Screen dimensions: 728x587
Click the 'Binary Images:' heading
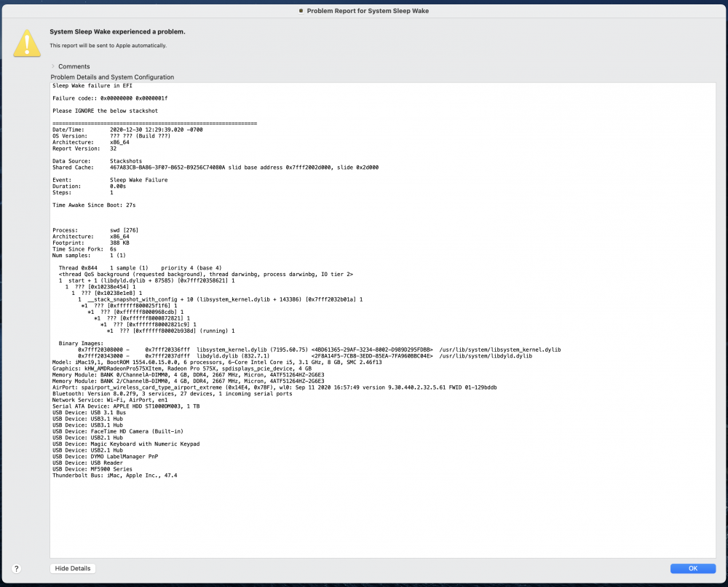[x=81, y=343]
